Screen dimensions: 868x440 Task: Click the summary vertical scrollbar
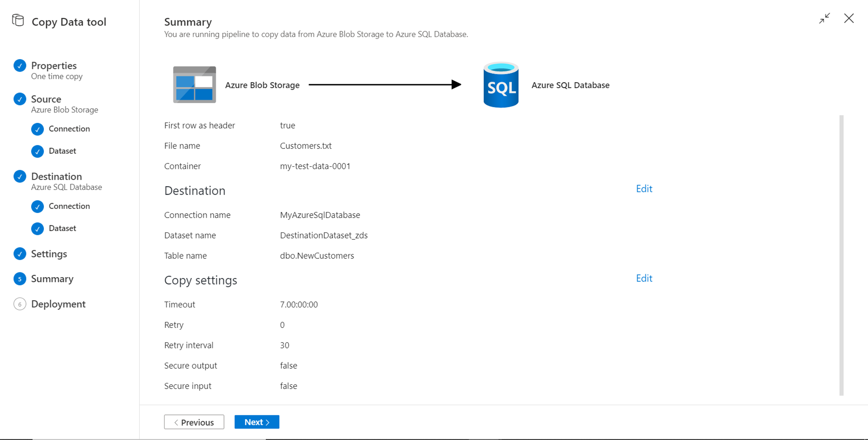point(842,255)
